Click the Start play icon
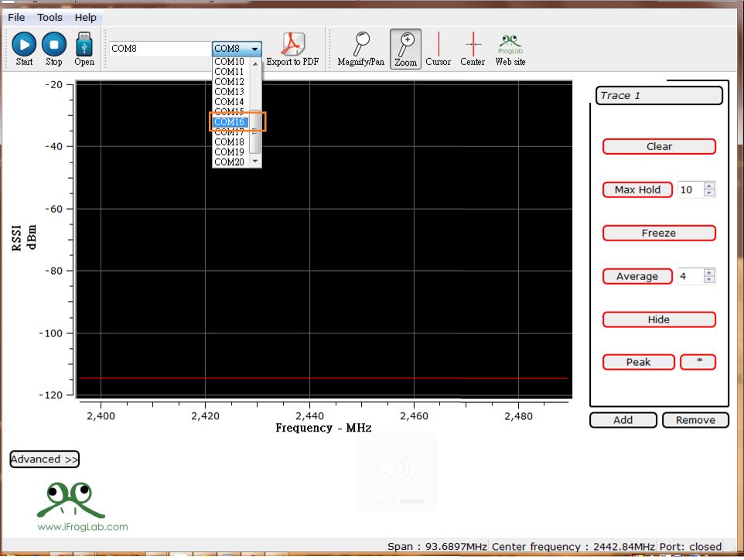This screenshot has height=560, width=744. tap(24, 44)
